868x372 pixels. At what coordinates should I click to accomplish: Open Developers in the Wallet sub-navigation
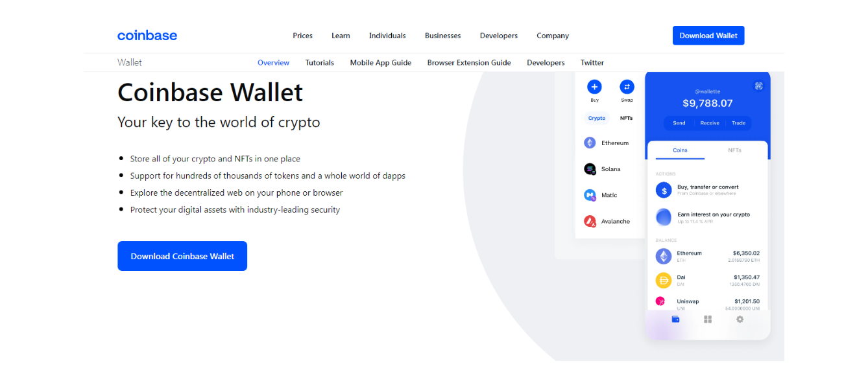coord(546,63)
